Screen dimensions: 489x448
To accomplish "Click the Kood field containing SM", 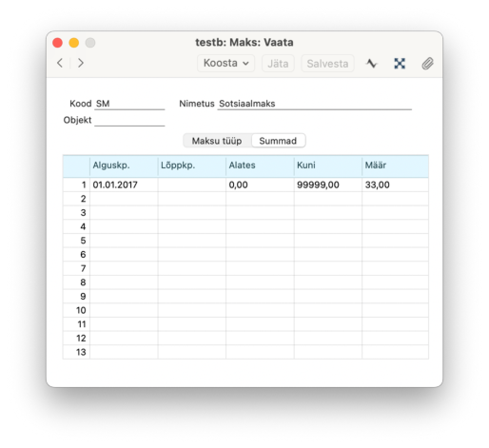I will point(129,104).
